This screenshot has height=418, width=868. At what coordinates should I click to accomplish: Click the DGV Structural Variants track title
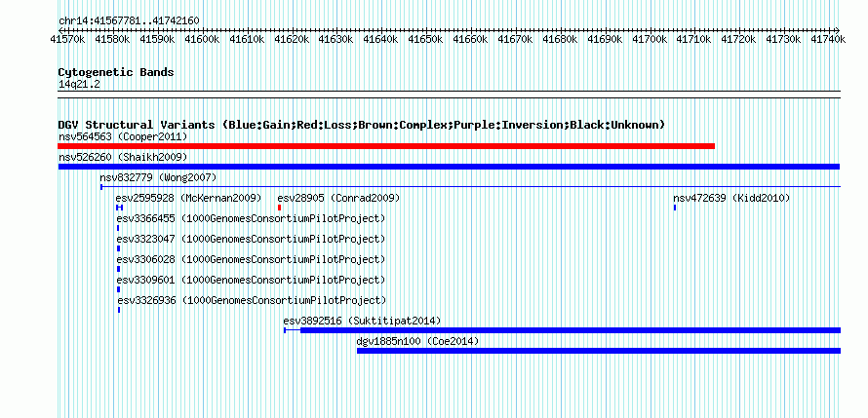click(362, 125)
